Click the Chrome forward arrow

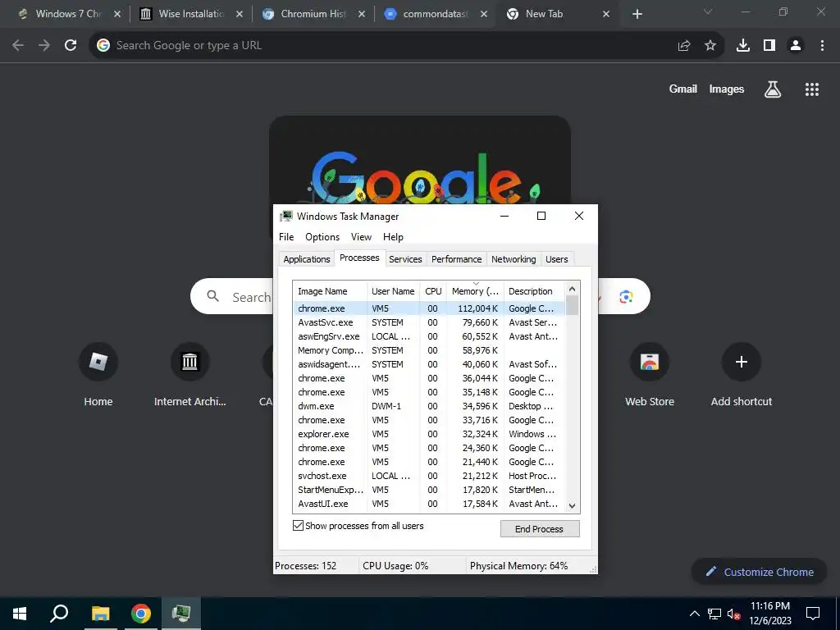tap(44, 46)
